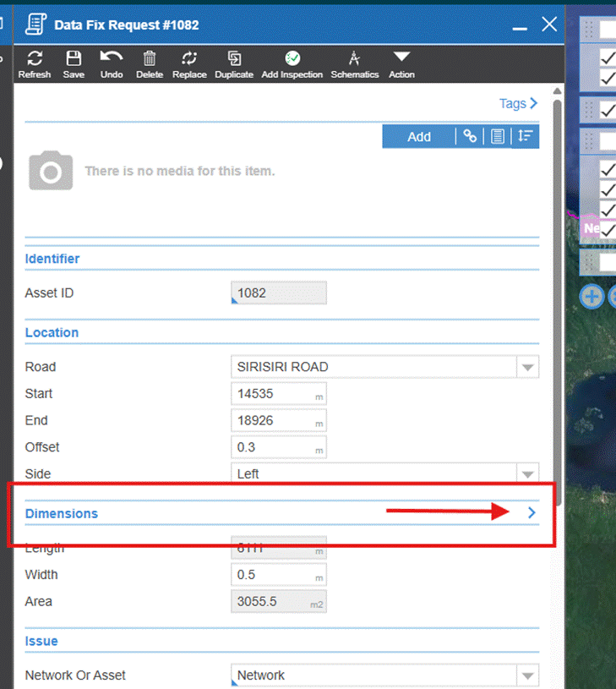The height and width of the screenshot is (689, 616).
Task: Click the camera media placeholder
Action: coord(51,171)
